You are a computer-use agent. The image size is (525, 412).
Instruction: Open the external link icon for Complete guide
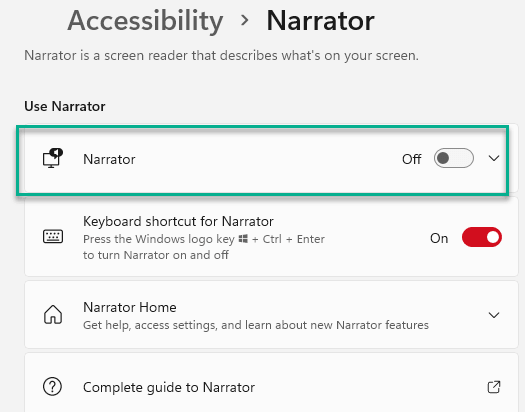(x=494, y=387)
